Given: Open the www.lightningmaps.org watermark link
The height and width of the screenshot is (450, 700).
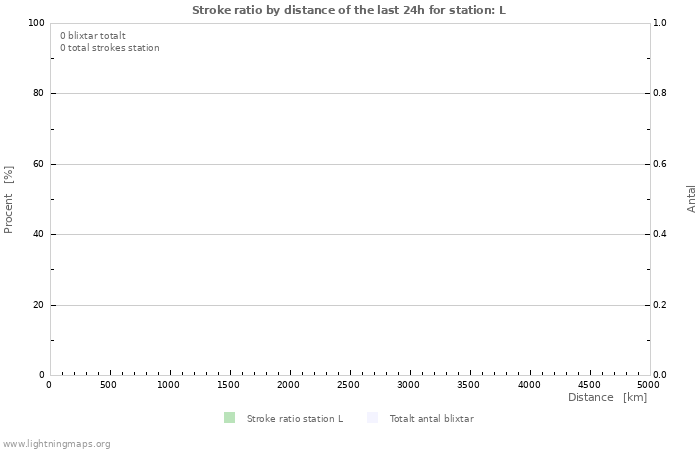Looking at the screenshot, I should click(56, 443).
